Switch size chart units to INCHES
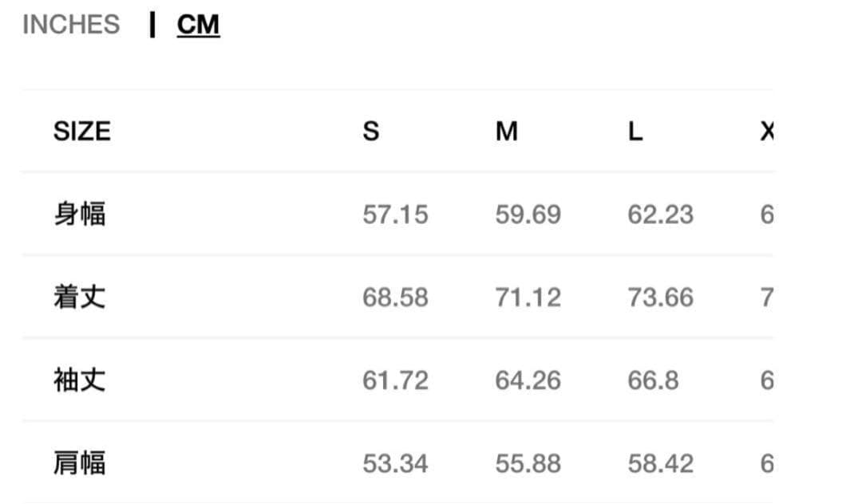This screenshot has height=504, width=862. 71,25
